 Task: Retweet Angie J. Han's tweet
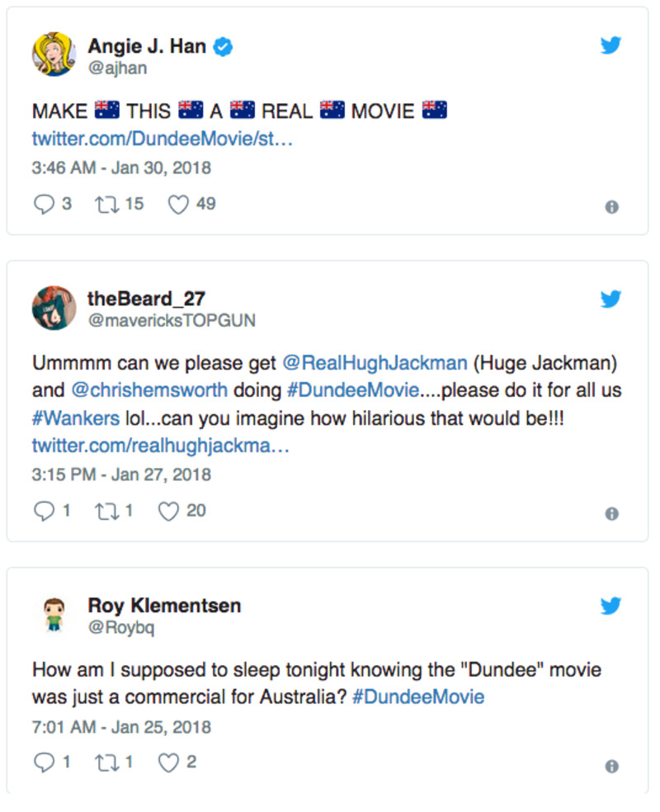coord(106,204)
